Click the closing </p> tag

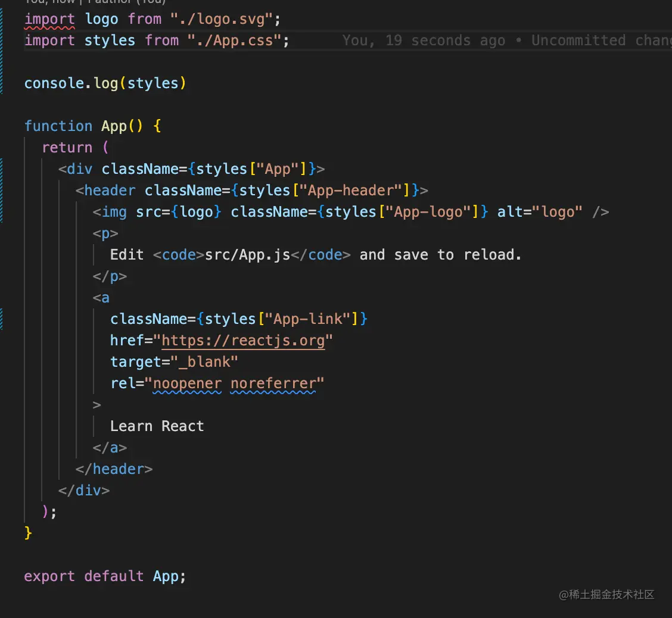(x=110, y=276)
